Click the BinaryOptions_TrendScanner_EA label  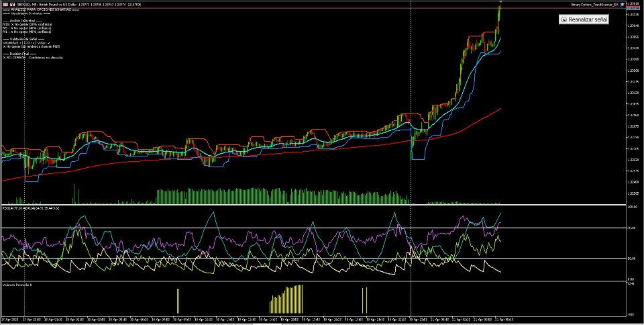click(595, 5)
